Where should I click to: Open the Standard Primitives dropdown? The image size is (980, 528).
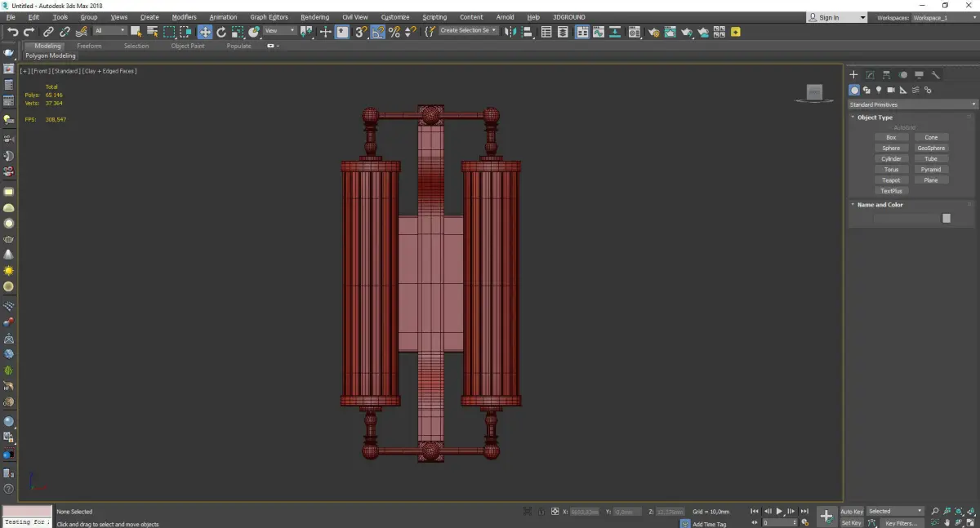pyautogui.click(x=912, y=104)
